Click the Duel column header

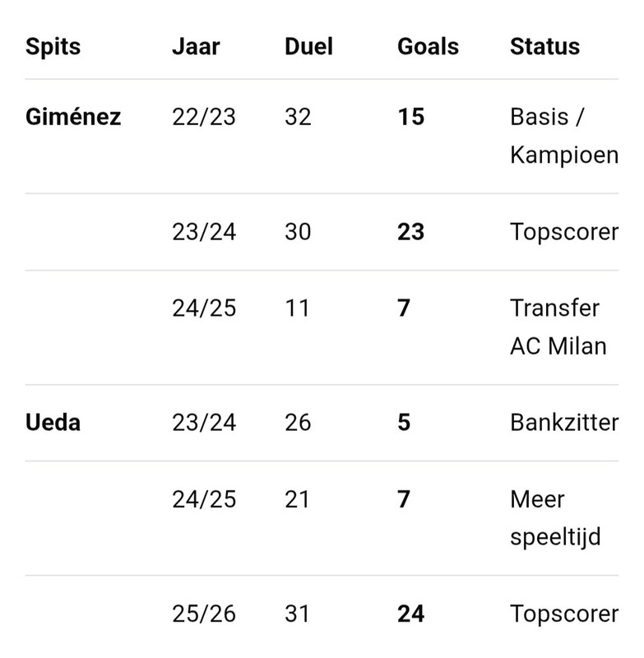point(308,47)
